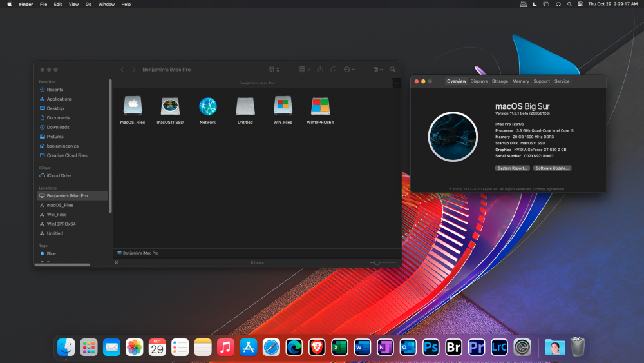Click the Edit Tags toolbar icon
This screenshot has width=644, height=363.
pyautogui.click(x=334, y=70)
